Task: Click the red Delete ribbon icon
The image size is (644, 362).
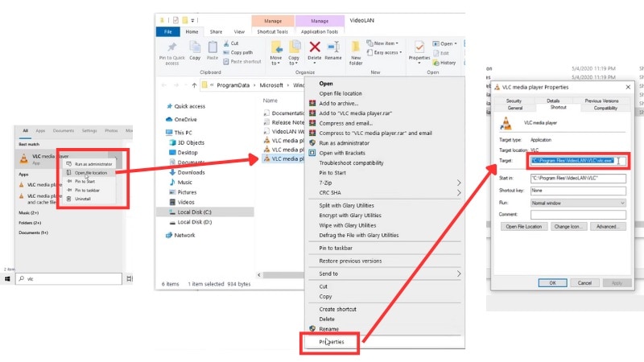Action: point(315,51)
